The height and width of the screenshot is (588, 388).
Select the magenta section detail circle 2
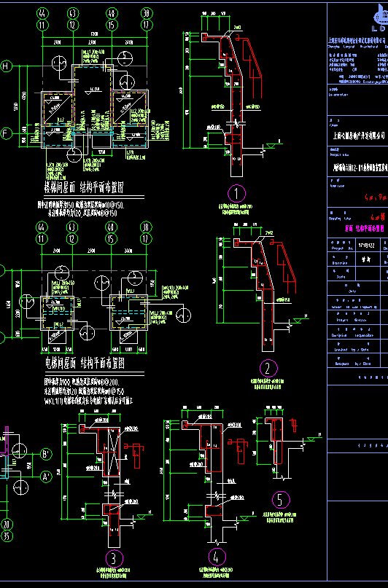click(x=268, y=369)
